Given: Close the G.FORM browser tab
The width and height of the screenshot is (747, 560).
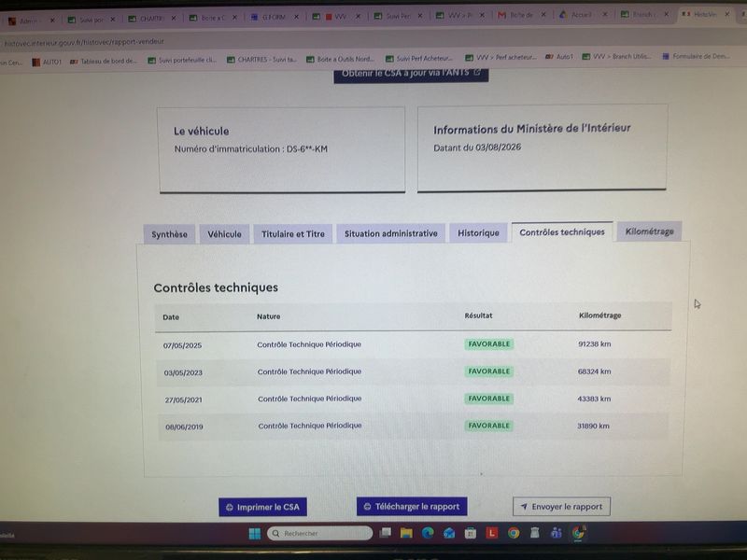Looking at the screenshot, I should coord(296,17).
